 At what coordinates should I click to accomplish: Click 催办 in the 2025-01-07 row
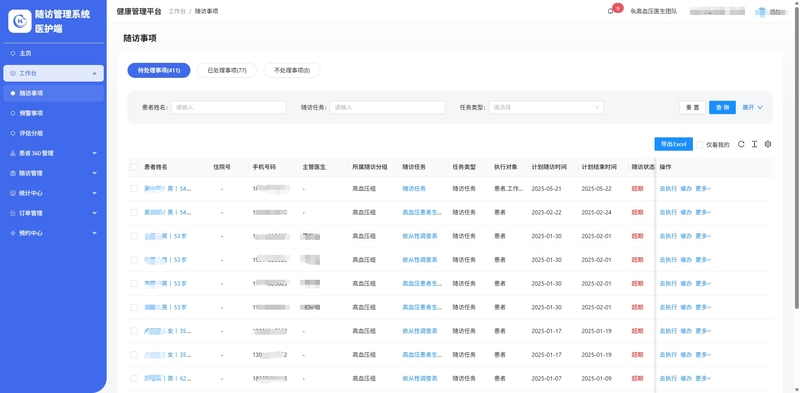click(x=686, y=378)
